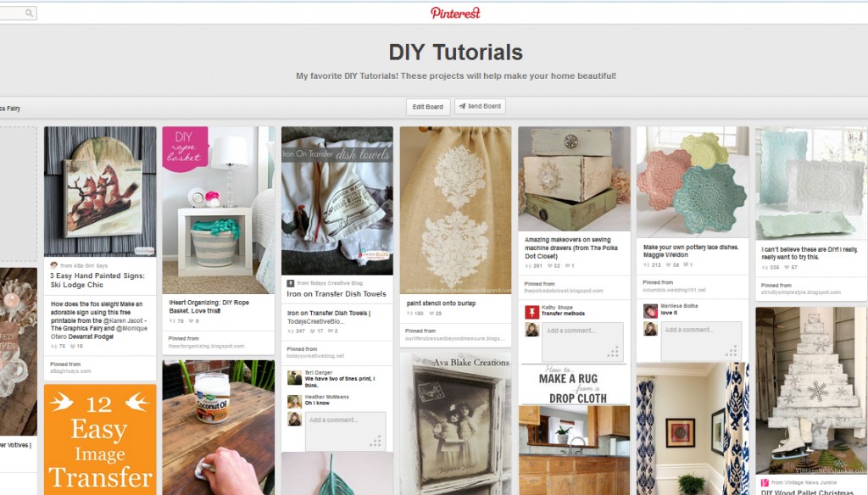This screenshot has height=495, width=868.
Task: Click the heart likes icon on the rope basket pin
Action: click(191, 320)
